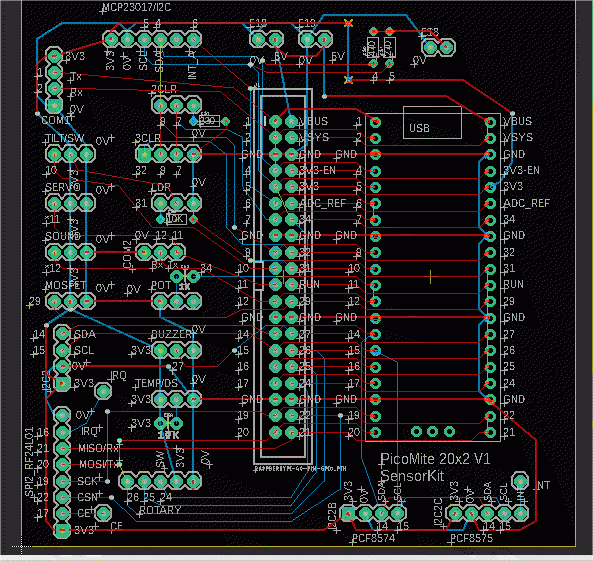Screen dimensions: 593x561
Task: Click the IRQ round test pad
Action: click(102, 391)
